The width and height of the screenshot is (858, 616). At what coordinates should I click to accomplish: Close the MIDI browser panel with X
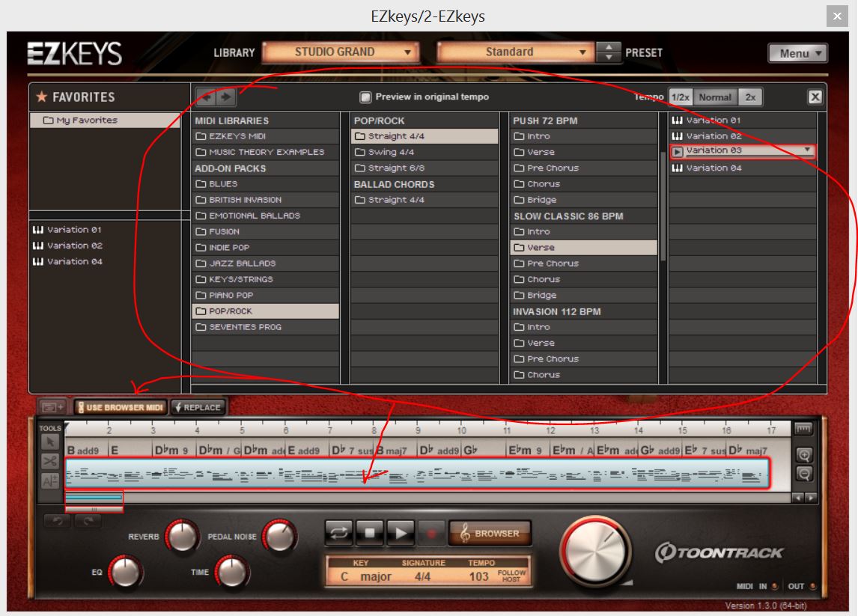(815, 97)
